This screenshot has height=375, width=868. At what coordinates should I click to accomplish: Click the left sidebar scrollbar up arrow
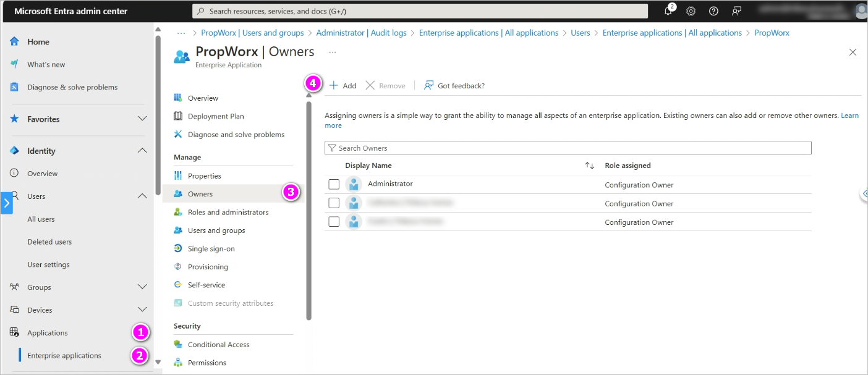point(158,29)
